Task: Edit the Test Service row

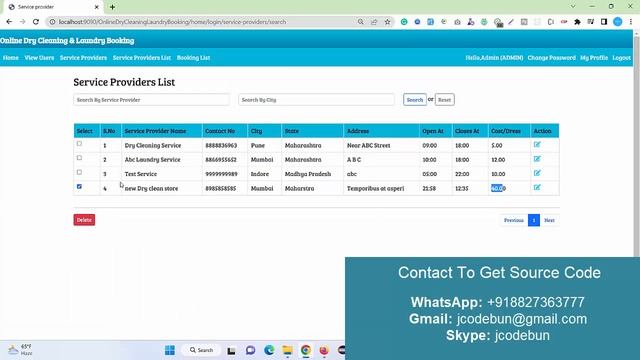Action: click(x=537, y=173)
